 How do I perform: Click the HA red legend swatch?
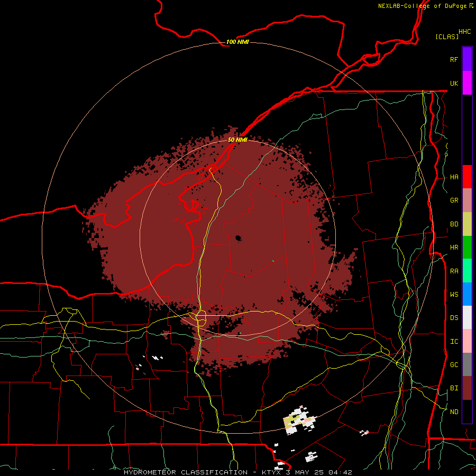467,177
